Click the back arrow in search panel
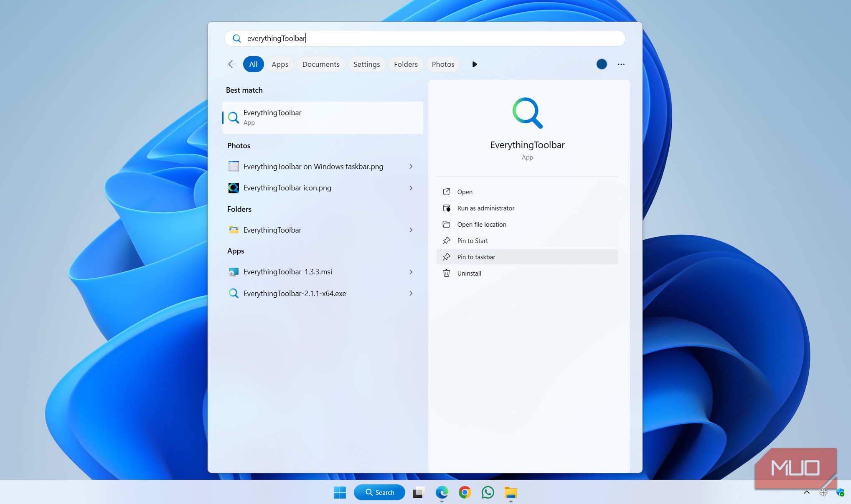This screenshot has width=851, height=504. (x=232, y=64)
